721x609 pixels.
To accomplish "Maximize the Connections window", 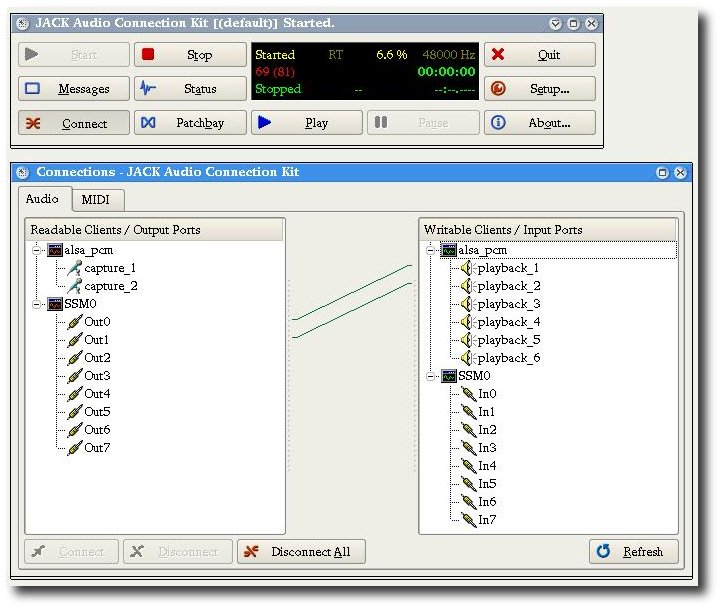I will 663,172.
